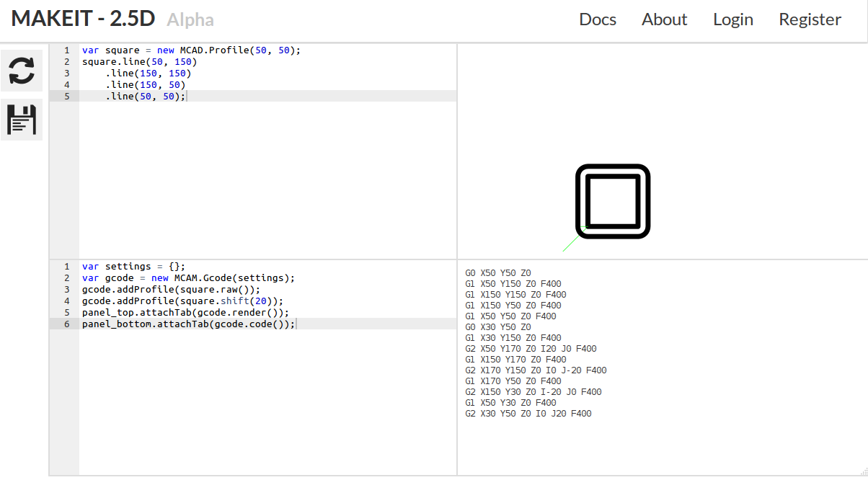The height and width of the screenshot is (480, 868).
Task: Click the Alpha version label in the header
Action: click(x=190, y=19)
